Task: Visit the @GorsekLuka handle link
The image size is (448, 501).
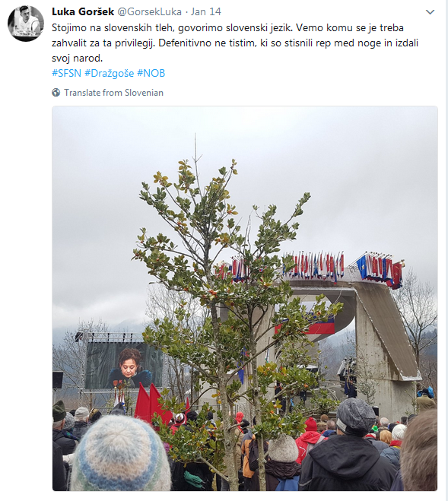Action: coord(149,12)
